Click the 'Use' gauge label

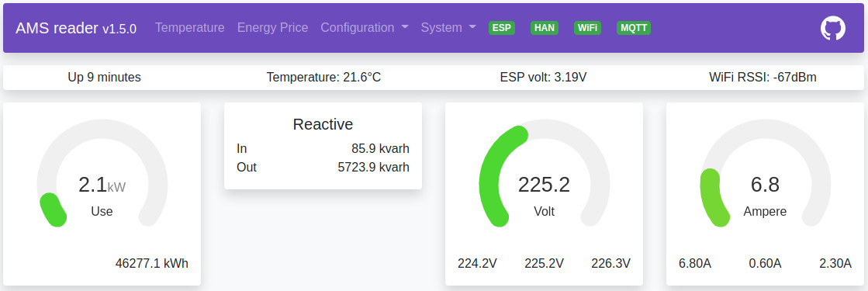pyautogui.click(x=102, y=211)
